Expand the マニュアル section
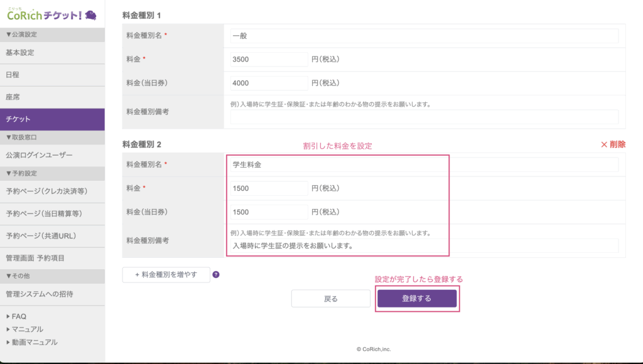Screen dimensions: 643x364 click(x=25, y=329)
